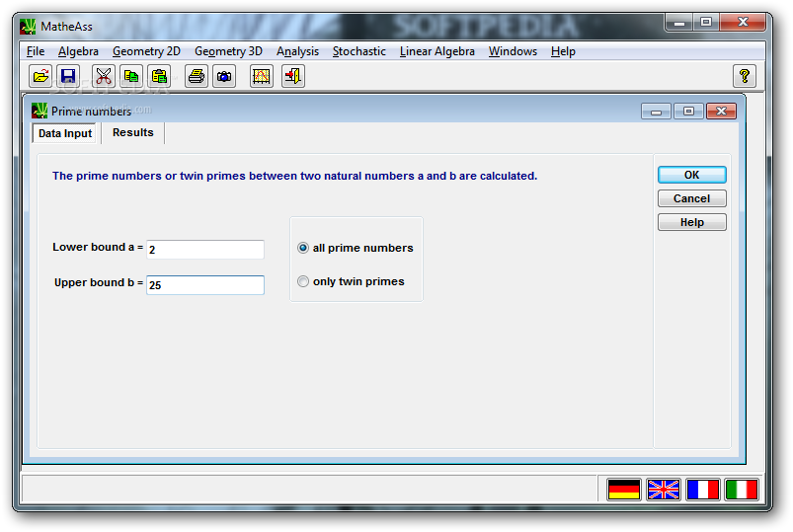Minimize the Prime numbers child window

click(x=656, y=112)
